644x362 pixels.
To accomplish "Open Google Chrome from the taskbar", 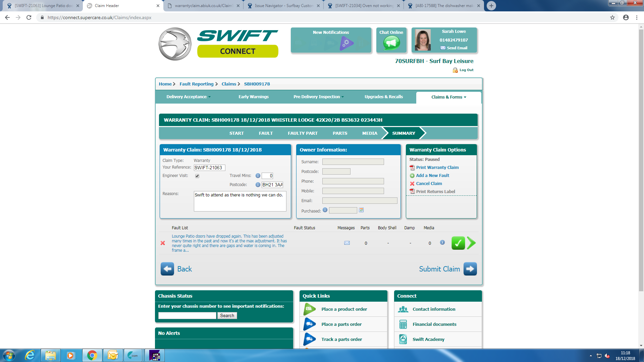I will (x=92, y=355).
